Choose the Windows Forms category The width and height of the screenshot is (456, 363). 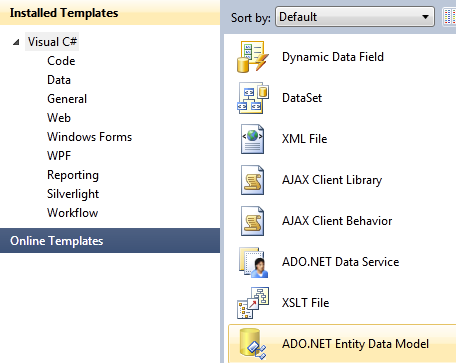(90, 137)
